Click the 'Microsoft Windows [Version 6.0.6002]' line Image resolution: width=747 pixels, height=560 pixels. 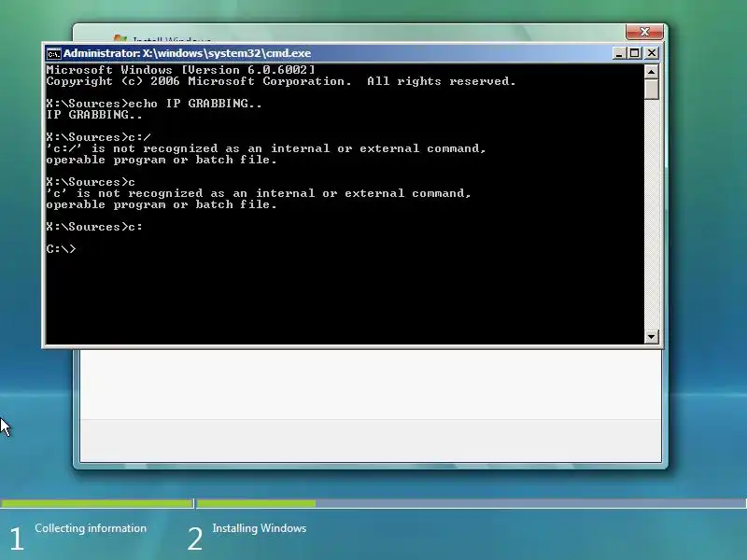tap(180, 70)
